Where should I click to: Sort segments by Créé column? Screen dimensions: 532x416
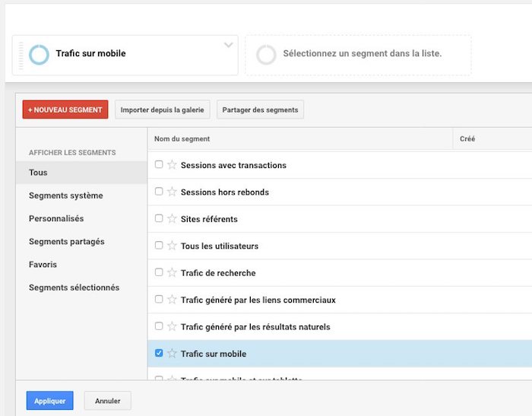[x=468, y=139]
